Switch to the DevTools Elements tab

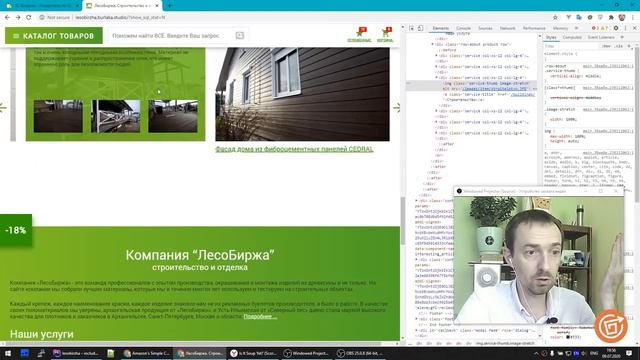(x=441, y=28)
